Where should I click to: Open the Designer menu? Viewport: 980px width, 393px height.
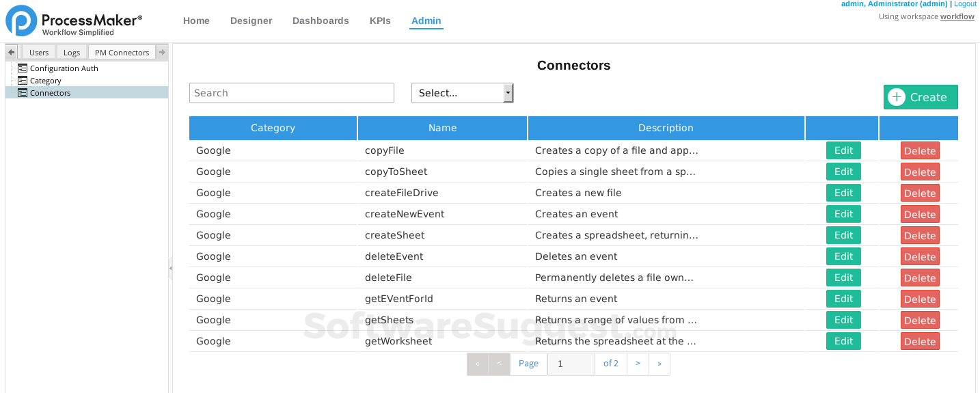tap(251, 21)
